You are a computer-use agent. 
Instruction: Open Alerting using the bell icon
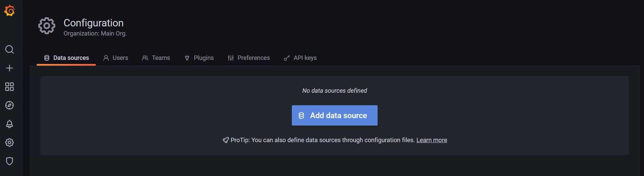[x=9, y=124]
